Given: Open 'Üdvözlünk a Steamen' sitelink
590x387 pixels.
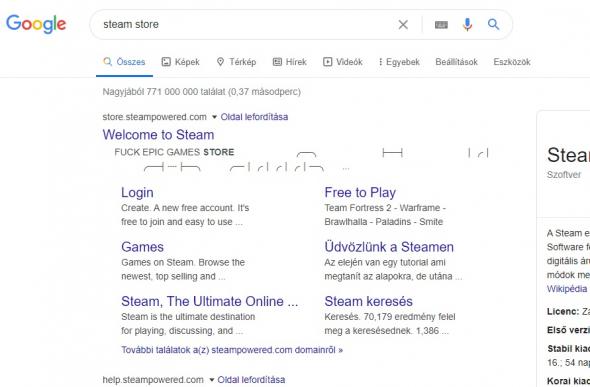Looking at the screenshot, I should 389,247.
